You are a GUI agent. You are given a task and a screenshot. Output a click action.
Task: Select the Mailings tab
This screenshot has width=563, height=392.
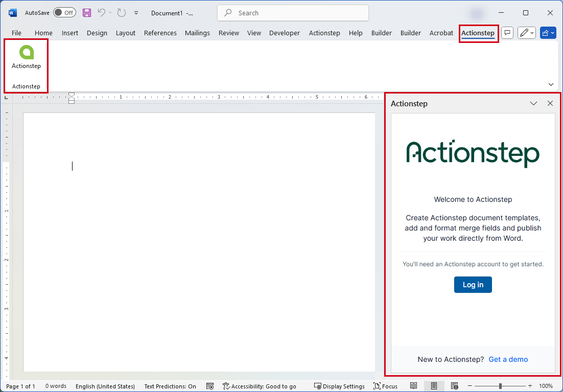(x=197, y=33)
